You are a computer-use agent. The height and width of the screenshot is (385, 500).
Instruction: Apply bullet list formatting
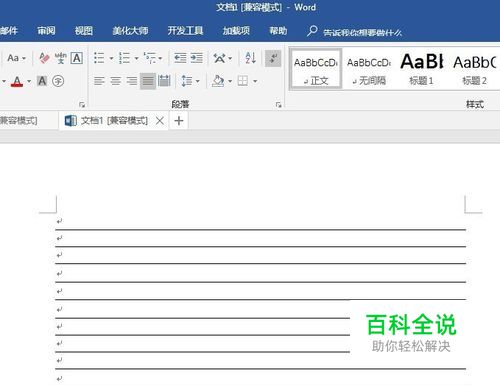pos(99,58)
